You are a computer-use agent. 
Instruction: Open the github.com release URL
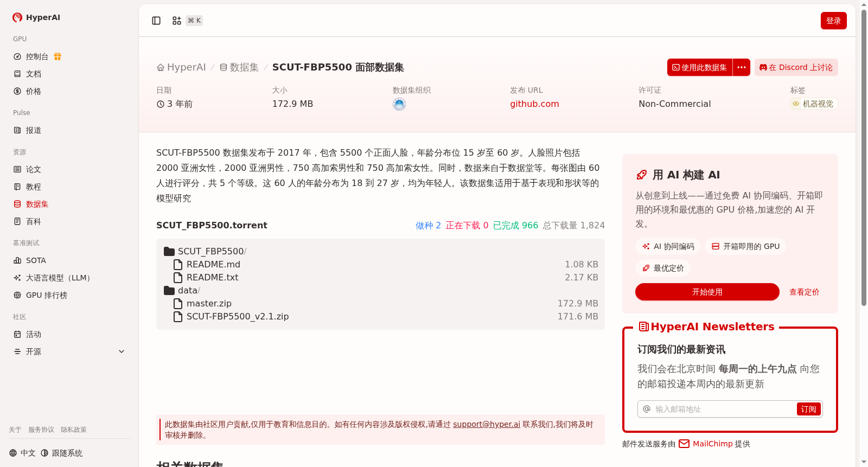534,104
